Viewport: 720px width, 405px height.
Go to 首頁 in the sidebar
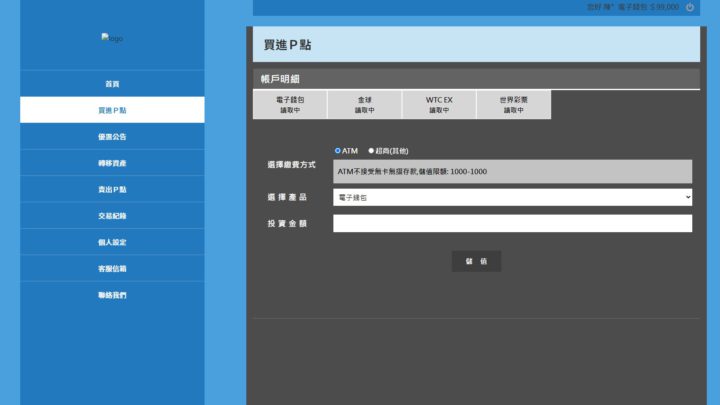[x=112, y=84]
